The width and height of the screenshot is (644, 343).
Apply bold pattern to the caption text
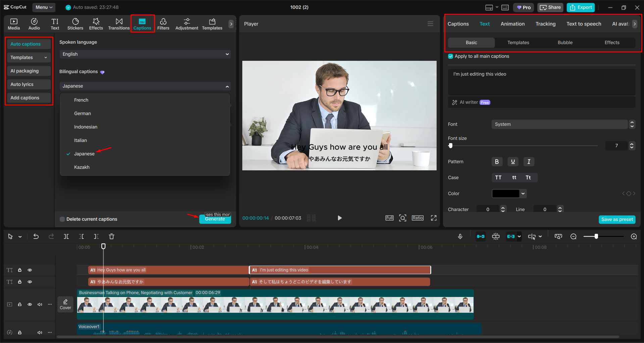[497, 162]
